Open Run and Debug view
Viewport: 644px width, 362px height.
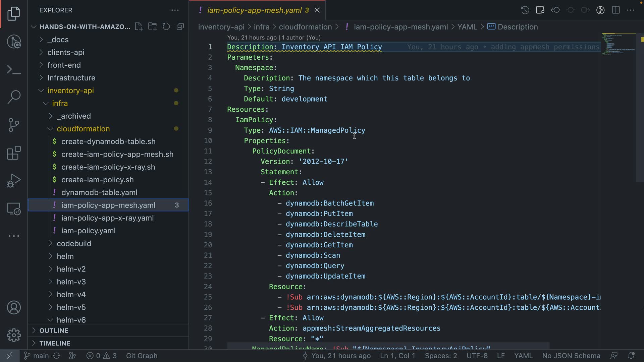click(14, 181)
